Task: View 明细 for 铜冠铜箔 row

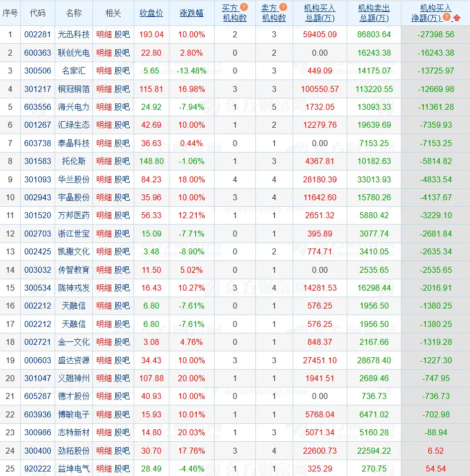Action: (x=104, y=89)
